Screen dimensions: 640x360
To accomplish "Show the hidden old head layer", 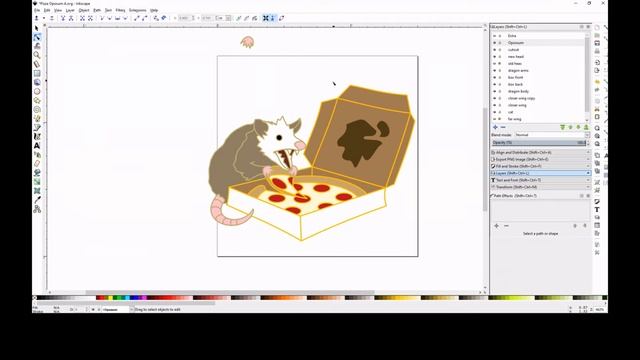I will tap(494, 64).
